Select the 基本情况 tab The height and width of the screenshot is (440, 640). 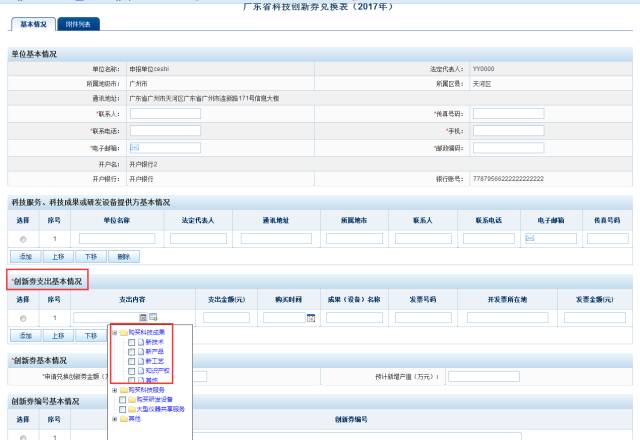(x=33, y=23)
